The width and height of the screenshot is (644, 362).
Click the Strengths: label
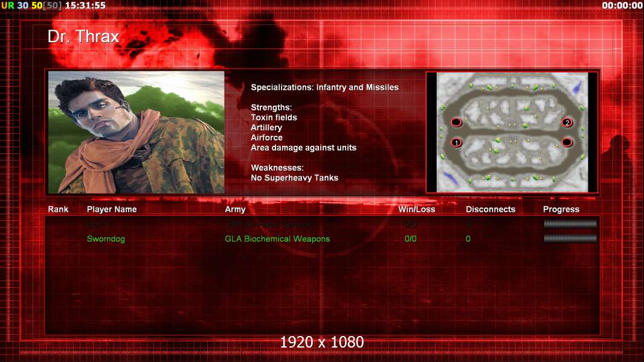(271, 107)
